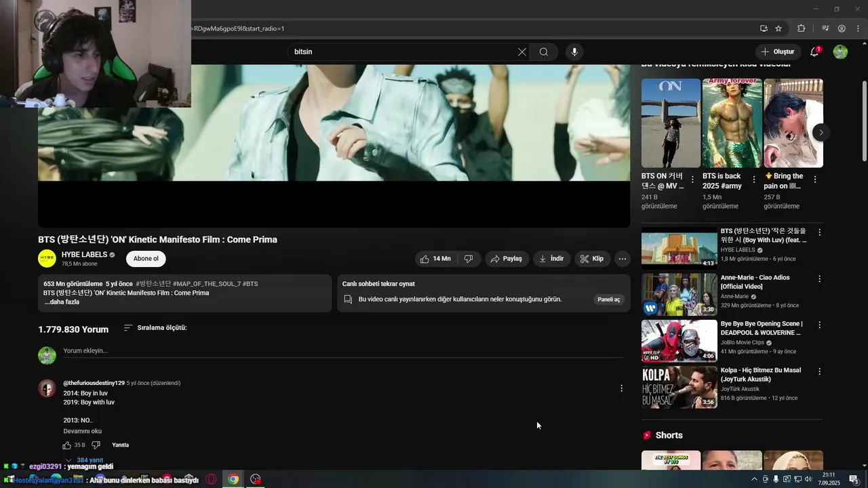
Task: Show hidden system tray icons chevron
Action: [x=754, y=479]
